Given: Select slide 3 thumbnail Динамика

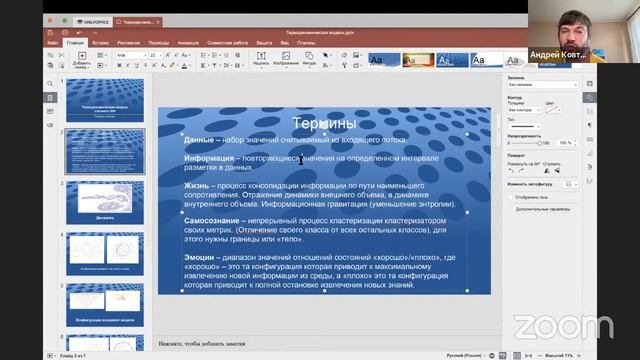Looking at the screenshot, I should [105, 203].
